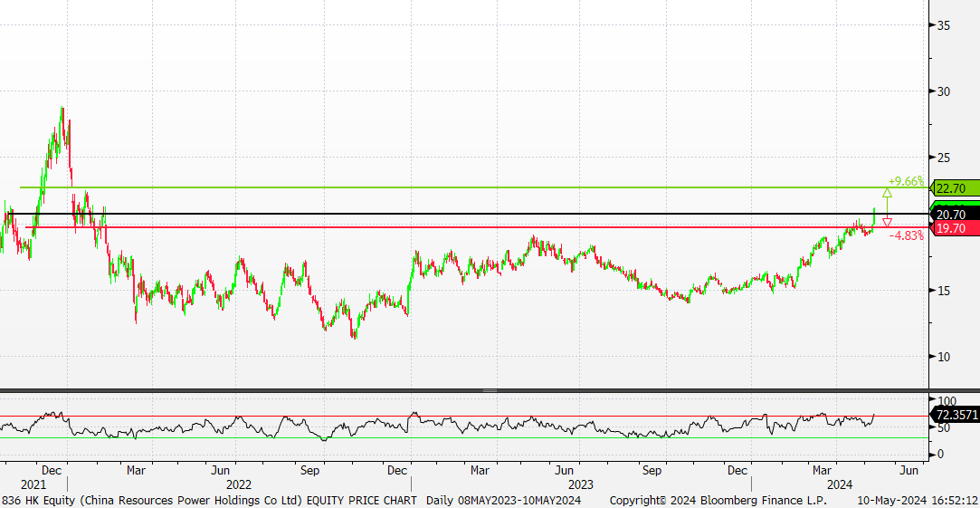This screenshot has height=508, width=980.
Task: Click the green RSI oversold line
Action: (463, 437)
